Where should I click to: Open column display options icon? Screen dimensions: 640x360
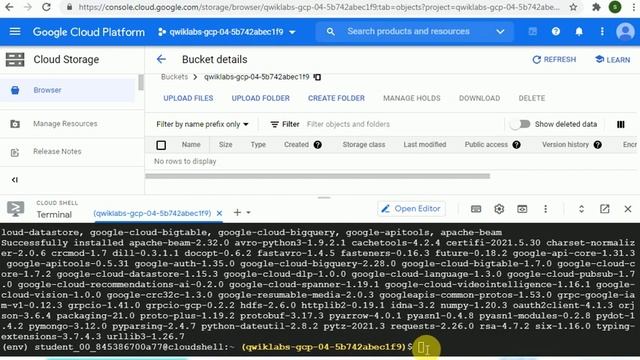(x=620, y=124)
